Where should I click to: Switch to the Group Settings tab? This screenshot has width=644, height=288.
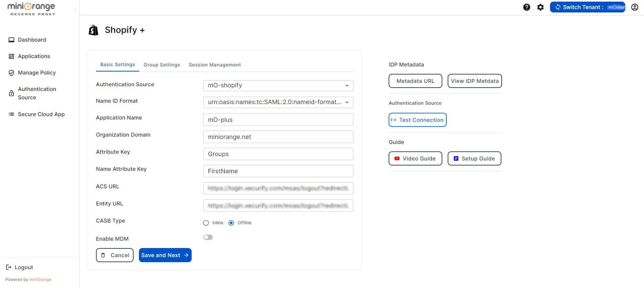pyautogui.click(x=162, y=65)
